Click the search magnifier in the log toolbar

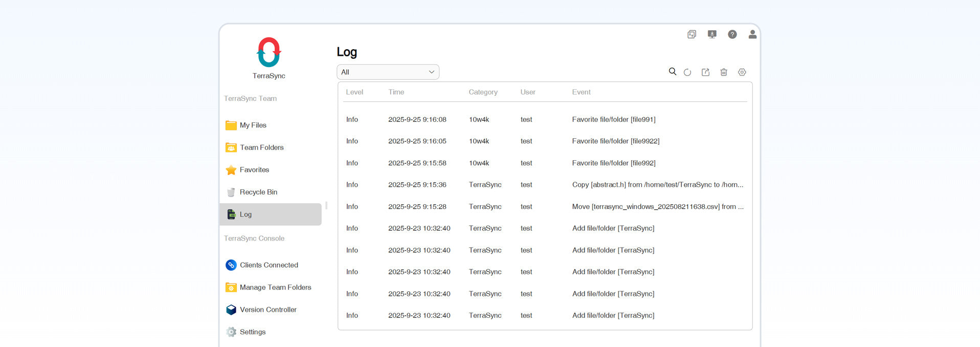coord(673,72)
